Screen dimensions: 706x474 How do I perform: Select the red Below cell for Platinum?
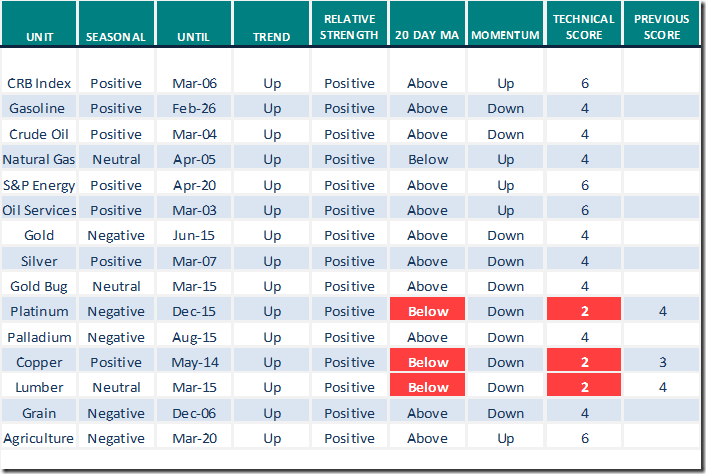coord(427,311)
